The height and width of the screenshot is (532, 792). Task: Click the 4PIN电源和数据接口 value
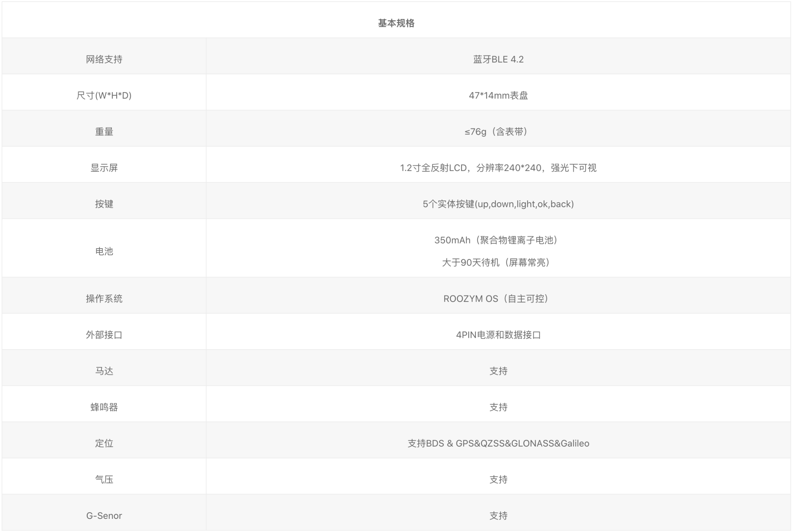pyautogui.click(x=498, y=335)
